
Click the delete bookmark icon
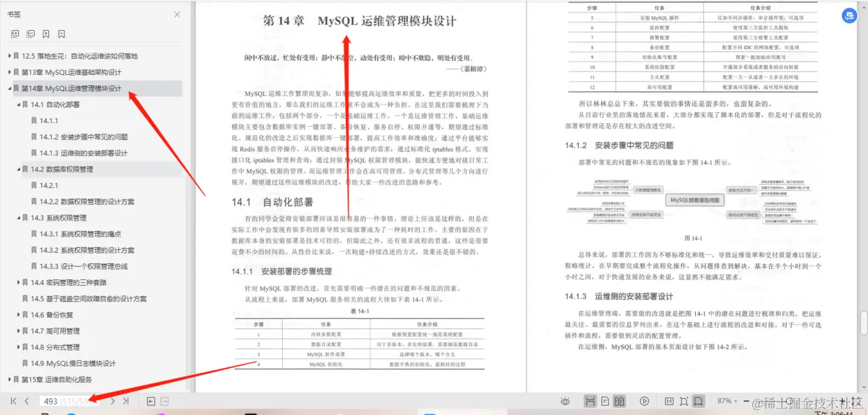[62, 34]
